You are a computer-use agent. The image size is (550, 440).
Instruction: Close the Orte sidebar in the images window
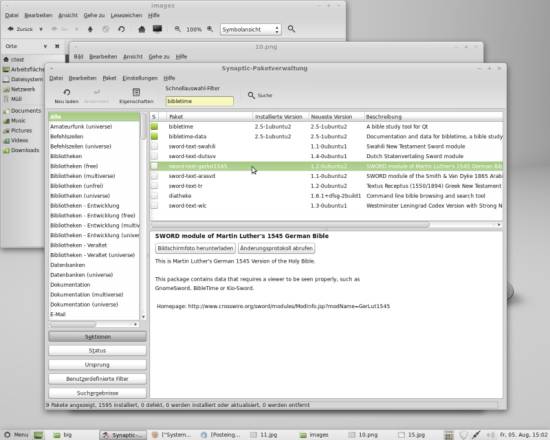point(57,46)
